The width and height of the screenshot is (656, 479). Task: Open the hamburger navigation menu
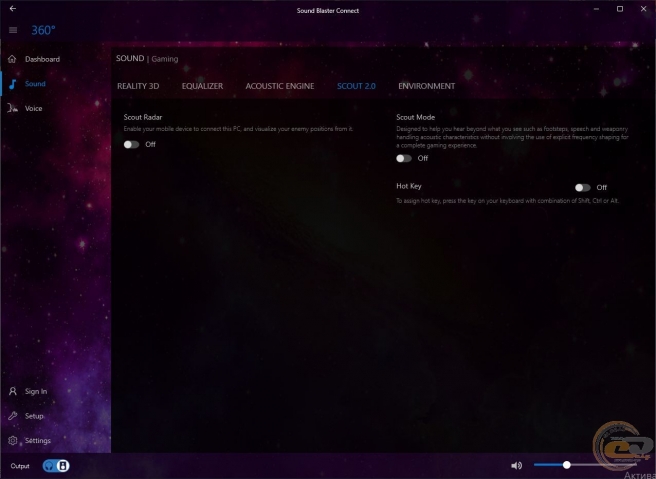point(13,30)
